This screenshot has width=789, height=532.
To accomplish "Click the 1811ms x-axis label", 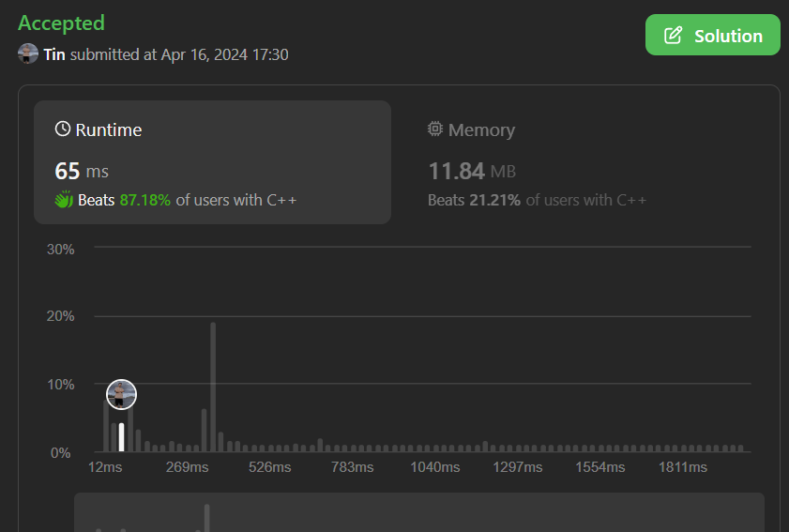I will tap(683, 467).
